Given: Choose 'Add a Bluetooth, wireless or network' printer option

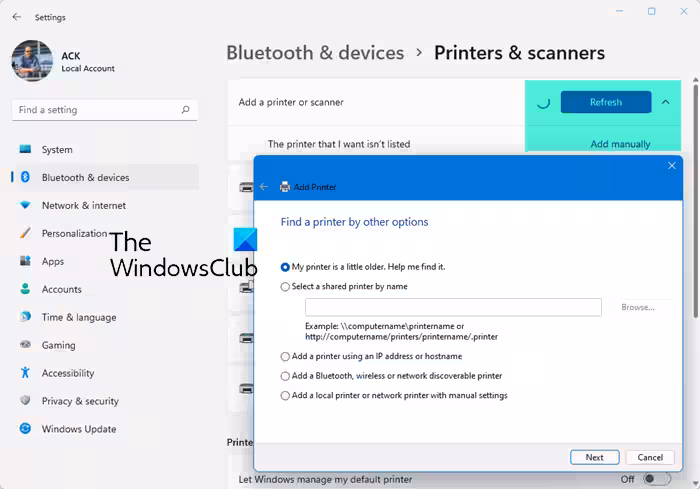Looking at the screenshot, I should (285, 376).
